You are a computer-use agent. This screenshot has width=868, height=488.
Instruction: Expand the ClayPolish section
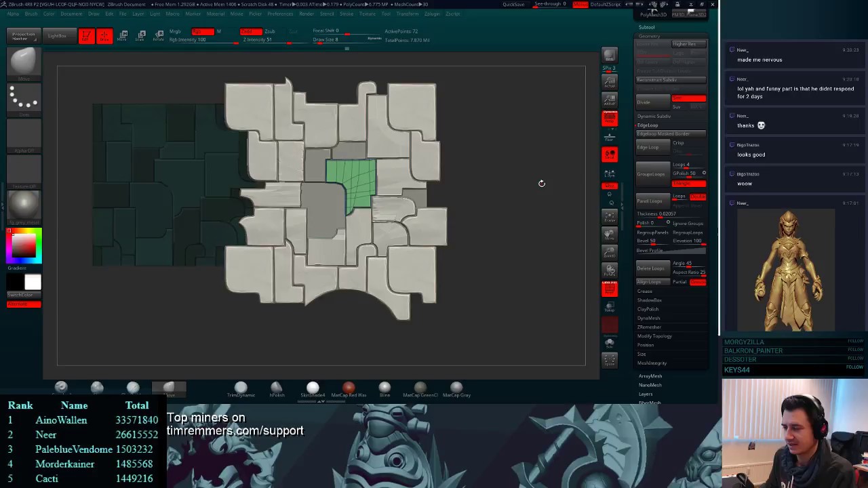tap(648, 309)
